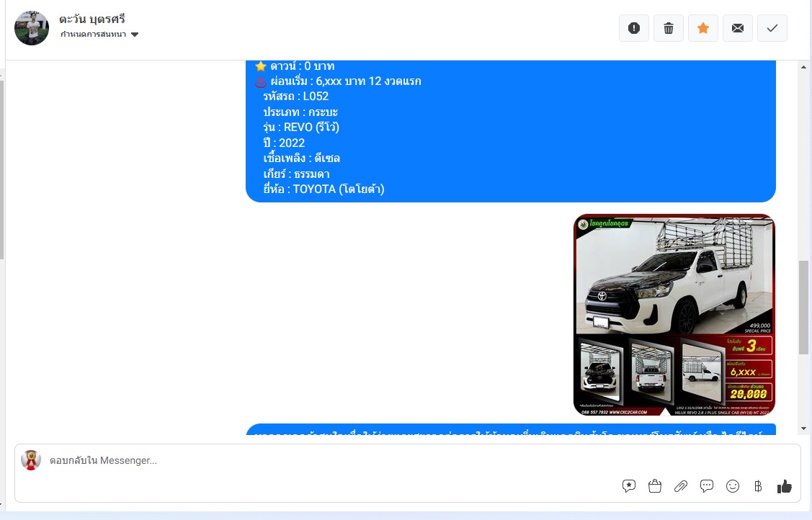Click text ผ่อนเริ่ม : 6,xxx บาท 12 งวดแรก
The width and height of the screenshot is (812, 520).
(x=346, y=81)
